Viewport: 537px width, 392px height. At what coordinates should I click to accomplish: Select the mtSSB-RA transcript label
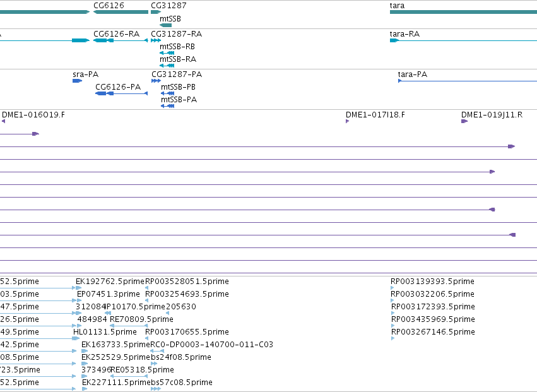coord(178,59)
